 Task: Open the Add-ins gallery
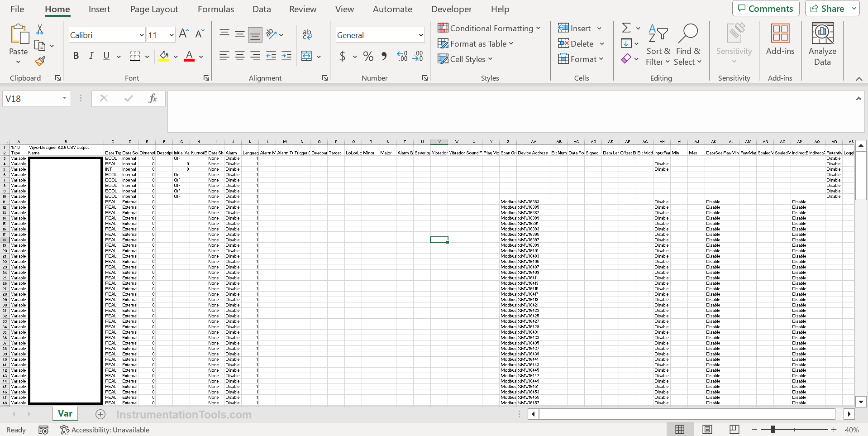(x=780, y=40)
